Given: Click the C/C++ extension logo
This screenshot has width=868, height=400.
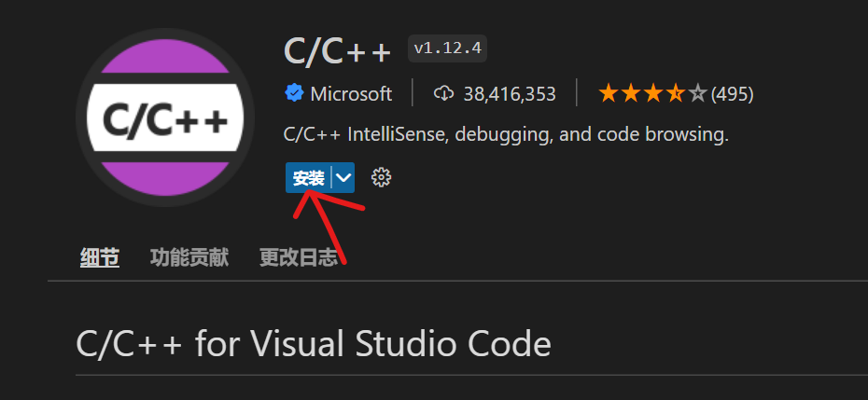Looking at the screenshot, I should point(164,119).
